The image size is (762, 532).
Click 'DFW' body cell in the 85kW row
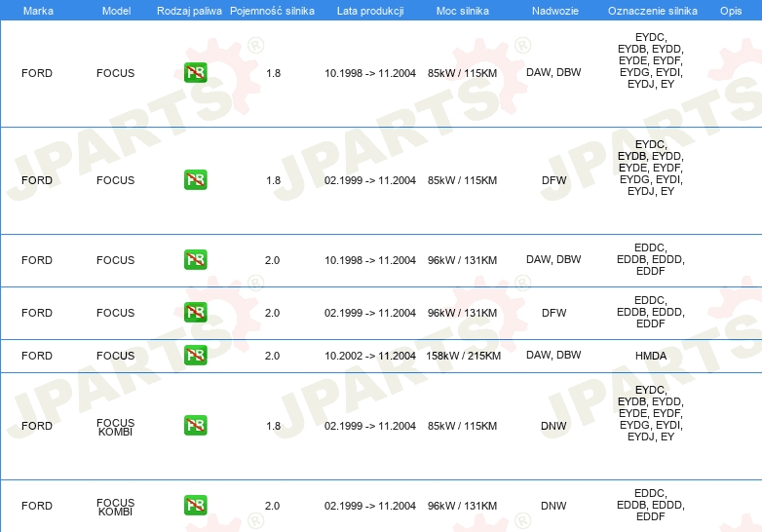pyautogui.click(x=554, y=180)
